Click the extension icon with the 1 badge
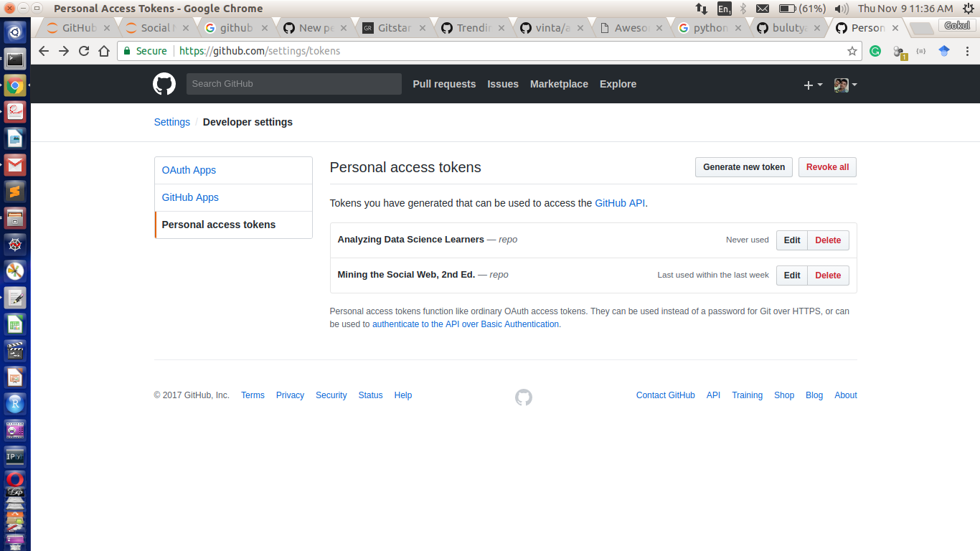The height and width of the screenshot is (551, 980). coord(899,52)
